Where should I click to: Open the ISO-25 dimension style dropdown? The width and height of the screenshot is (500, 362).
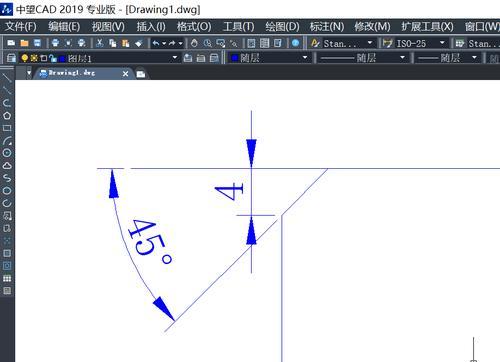tap(442, 43)
